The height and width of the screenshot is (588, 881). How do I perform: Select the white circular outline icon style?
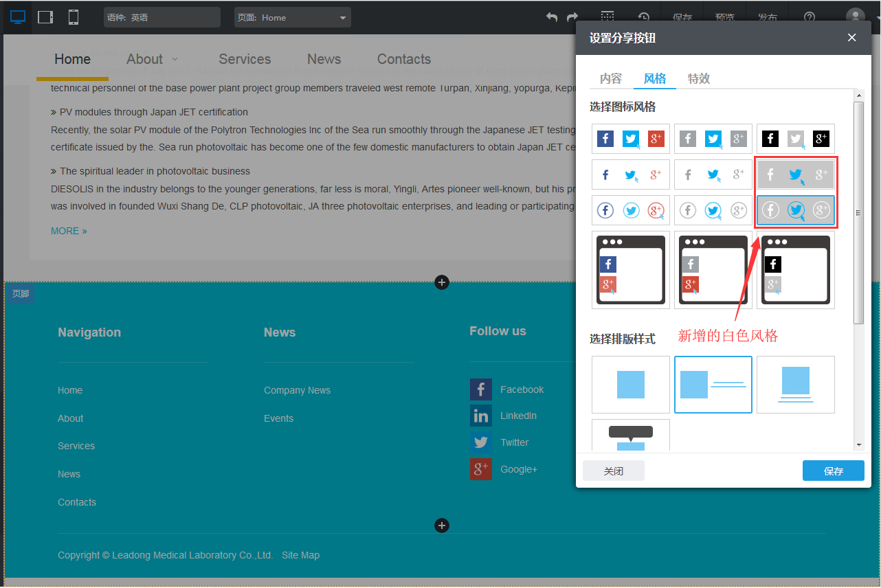point(795,211)
